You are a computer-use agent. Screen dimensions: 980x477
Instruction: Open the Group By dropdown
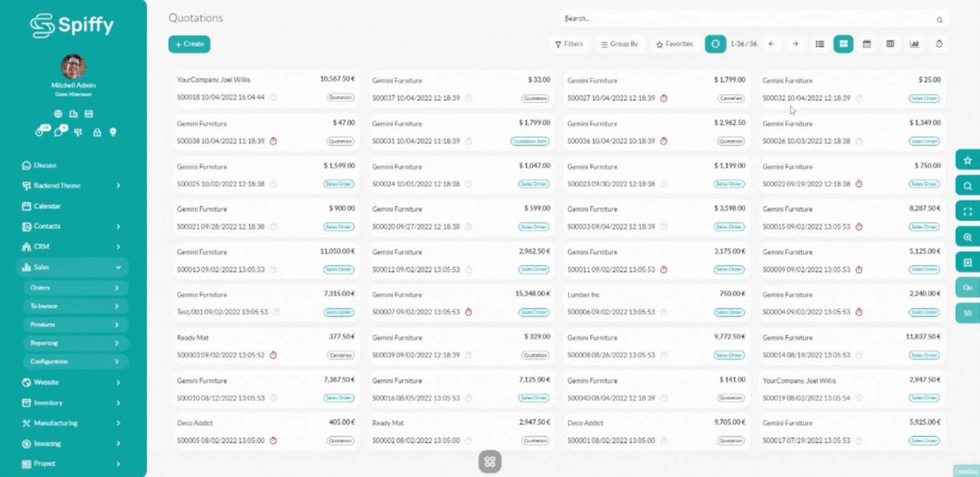620,44
